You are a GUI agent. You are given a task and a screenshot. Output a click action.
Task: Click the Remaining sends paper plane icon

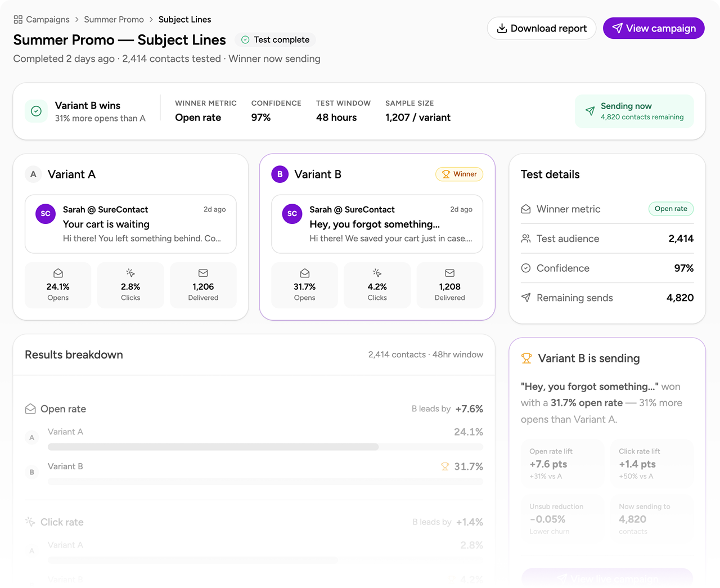point(526,298)
